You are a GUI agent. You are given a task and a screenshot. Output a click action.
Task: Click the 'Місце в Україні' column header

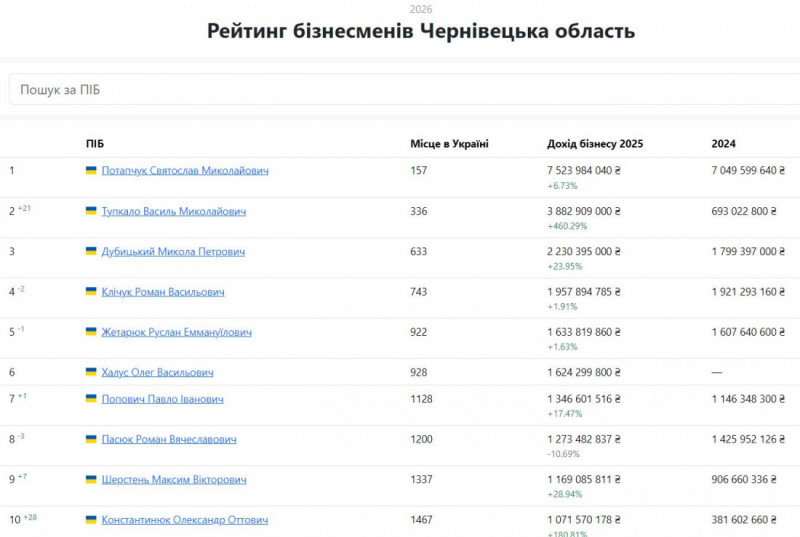(x=449, y=144)
